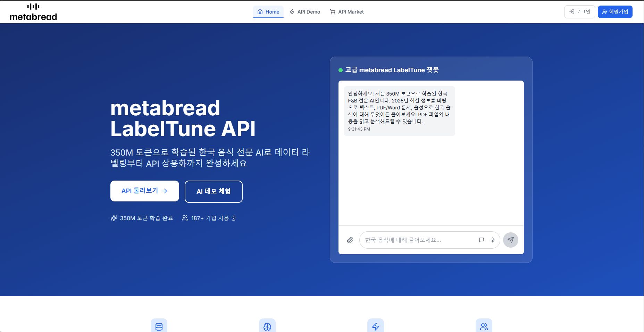Click the chatbot greeting message bubble
The image size is (644, 332).
[x=399, y=111]
